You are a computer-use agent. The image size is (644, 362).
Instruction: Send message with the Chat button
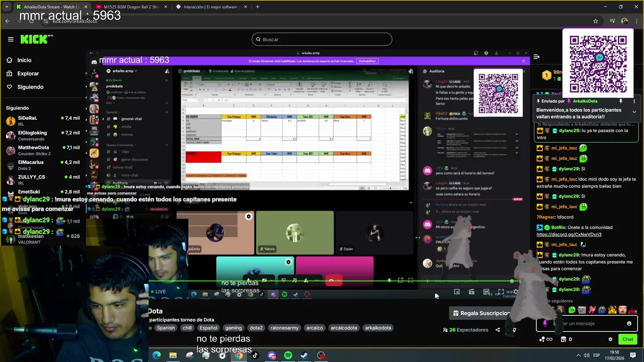pyautogui.click(x=627, y=339)
